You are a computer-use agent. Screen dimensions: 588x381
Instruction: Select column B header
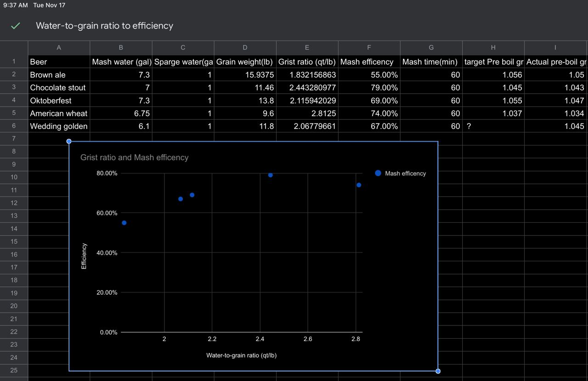click(x=121, y=48)
